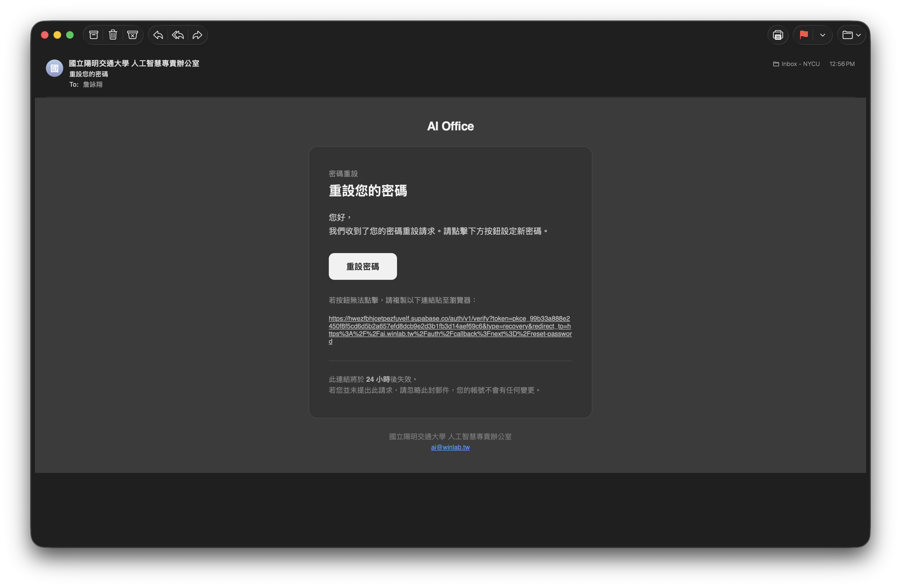
Task: Click the Reply All arrows icon
Action: (178, 35)
